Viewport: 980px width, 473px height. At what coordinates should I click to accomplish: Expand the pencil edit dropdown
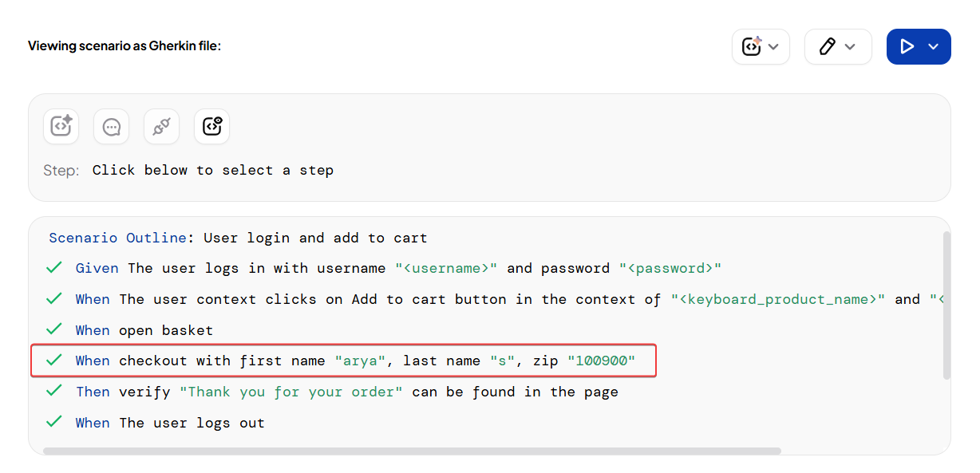point(838,47)
